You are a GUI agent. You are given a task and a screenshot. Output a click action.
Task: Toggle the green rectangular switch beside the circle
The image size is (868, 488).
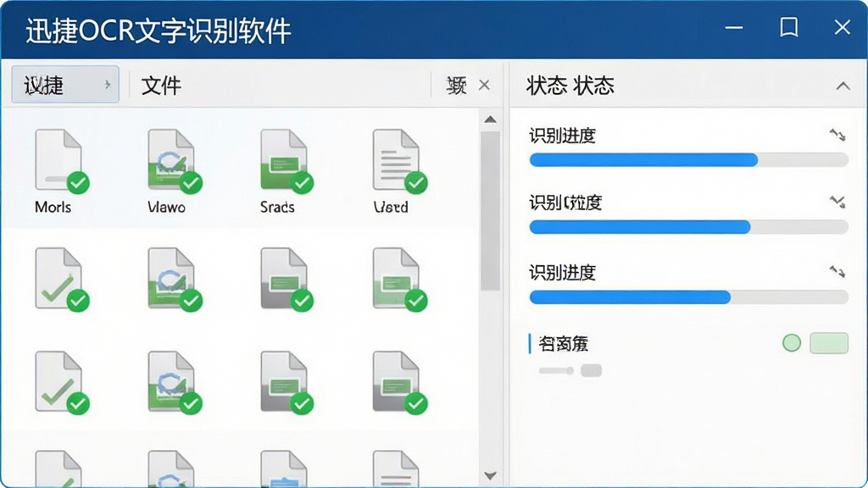(x=829, y=343)
